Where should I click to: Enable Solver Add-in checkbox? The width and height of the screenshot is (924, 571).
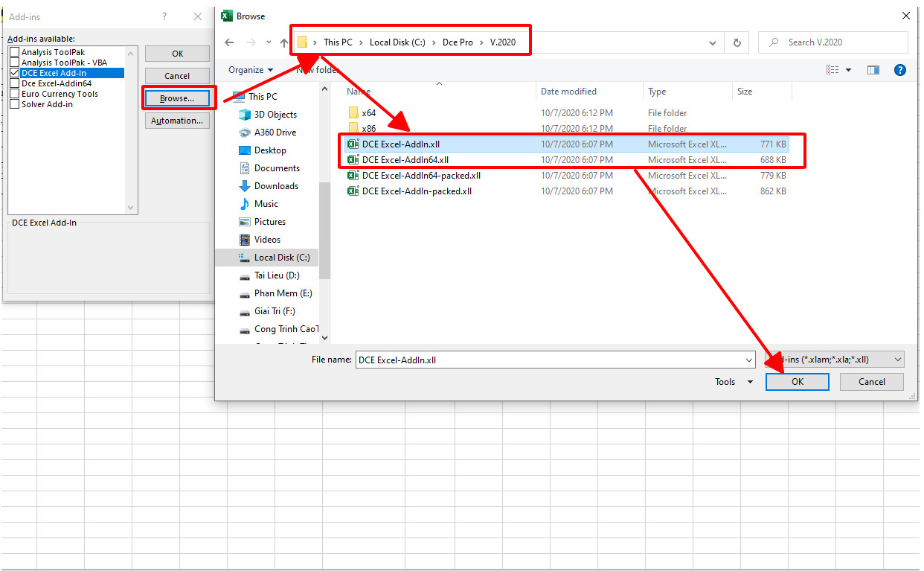point(14,104)
